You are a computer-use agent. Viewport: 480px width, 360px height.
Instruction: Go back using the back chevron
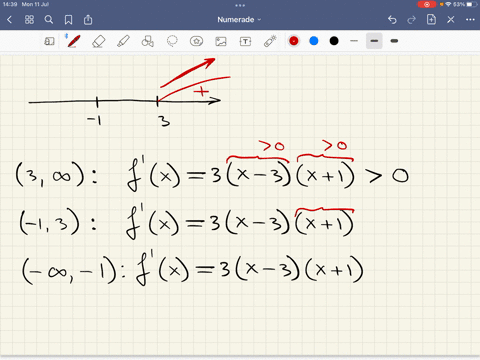(x=9, y=20)
